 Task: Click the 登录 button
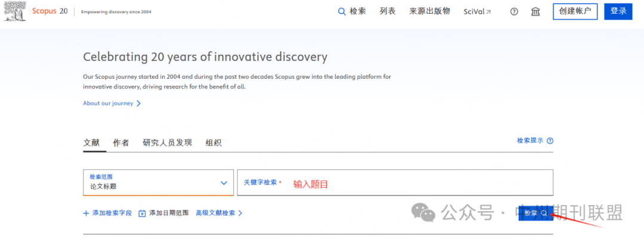(x=618, y=11)
